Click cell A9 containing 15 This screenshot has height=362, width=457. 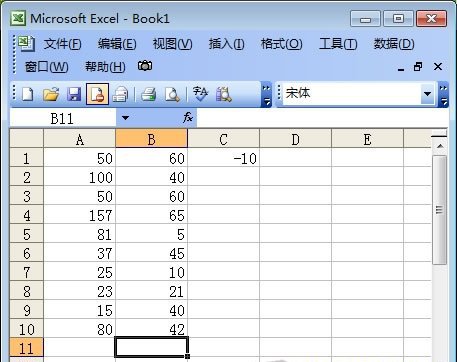pyautogui.click(x=79, y=310)
